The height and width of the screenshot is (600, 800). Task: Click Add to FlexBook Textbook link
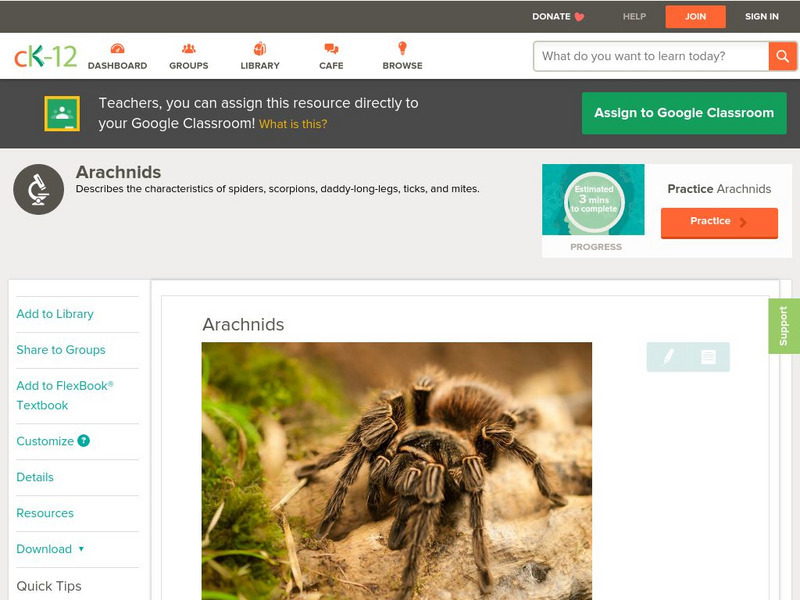click(x=65, y=395)
